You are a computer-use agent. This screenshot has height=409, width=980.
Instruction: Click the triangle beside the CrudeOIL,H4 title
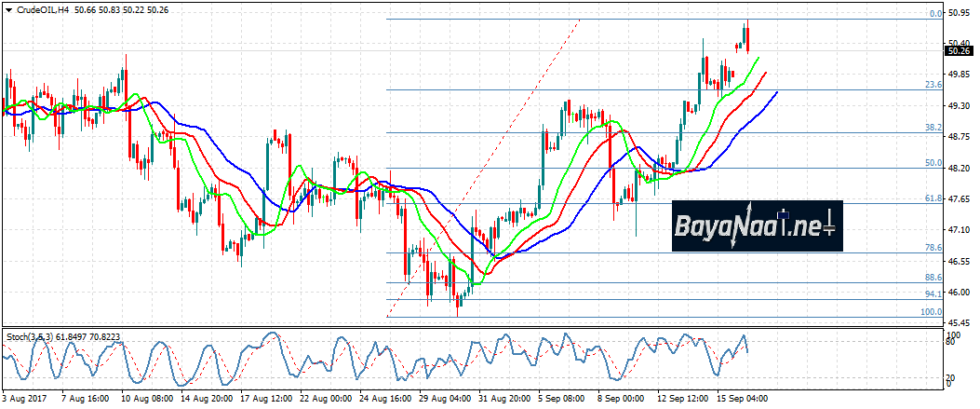pos(7,9)
